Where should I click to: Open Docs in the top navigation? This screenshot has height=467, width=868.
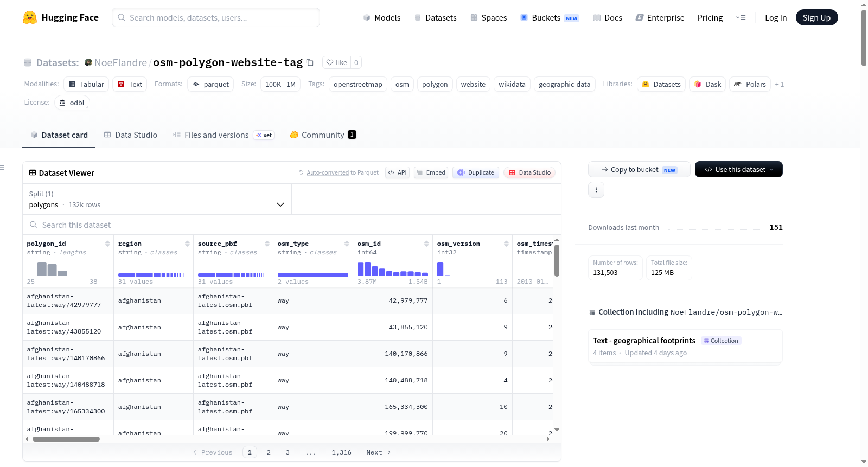[608, 17]
